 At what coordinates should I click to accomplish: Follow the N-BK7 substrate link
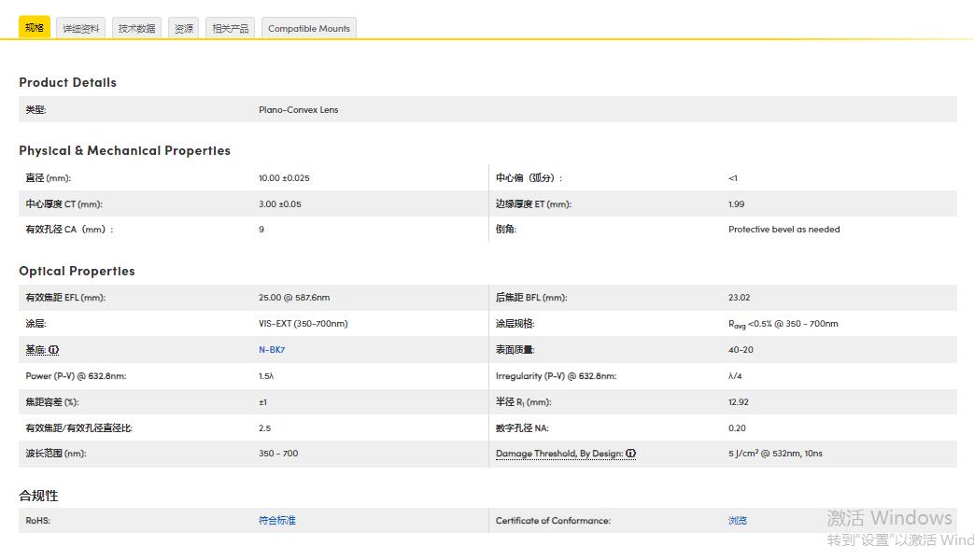(271, 350)
